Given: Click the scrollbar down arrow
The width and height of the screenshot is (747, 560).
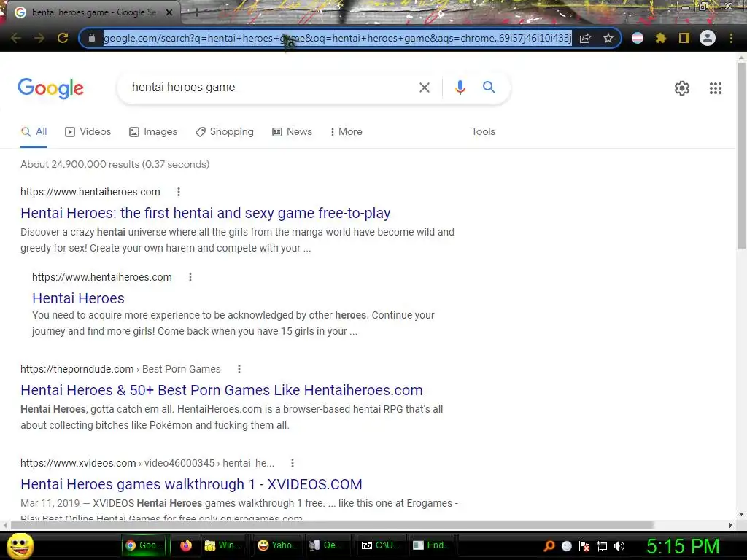Looking at the screenshot, I should [x=741, y=514].
